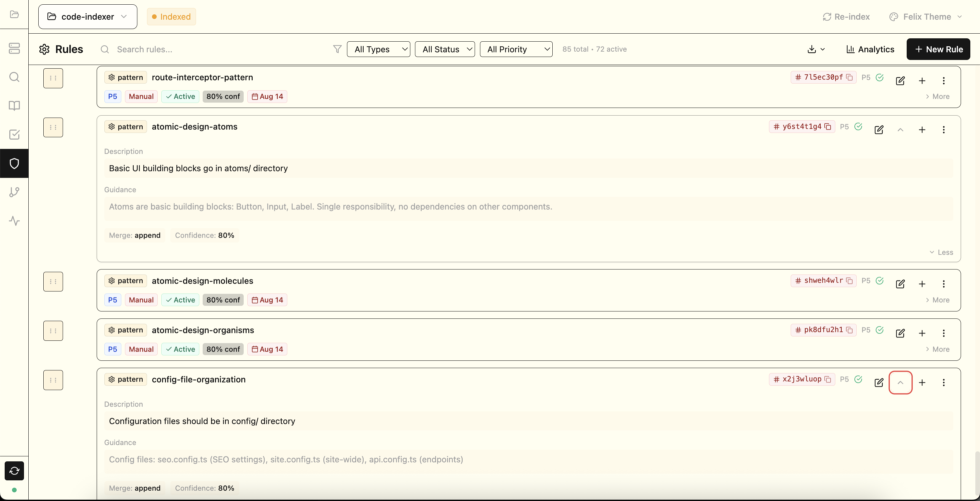The width and height of the screenshot is (980, 501).
Task: Toggle active check on atomic-design-atoms rule
Action: click(x=858, y=127)
